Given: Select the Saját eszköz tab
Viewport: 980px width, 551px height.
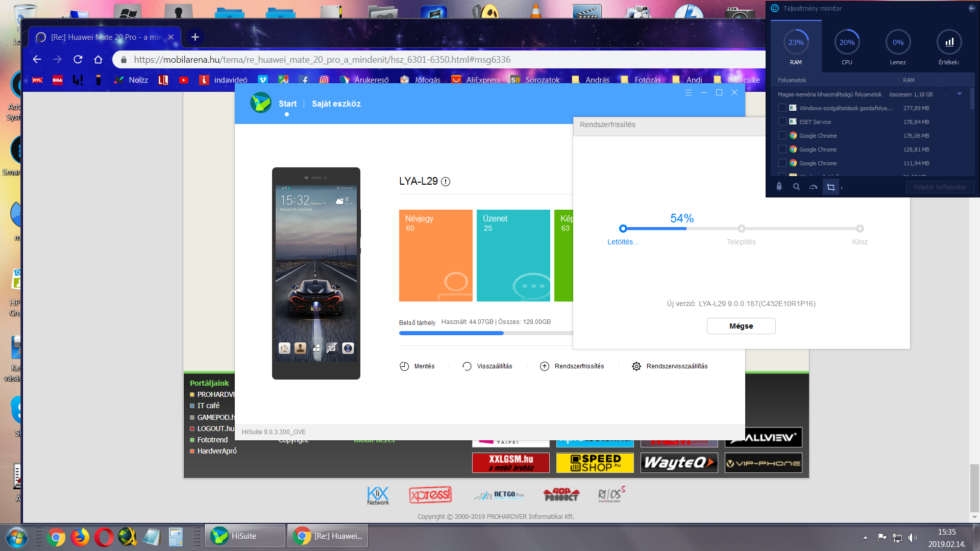Looking at the screenshot, I should (x=336, y=104).
